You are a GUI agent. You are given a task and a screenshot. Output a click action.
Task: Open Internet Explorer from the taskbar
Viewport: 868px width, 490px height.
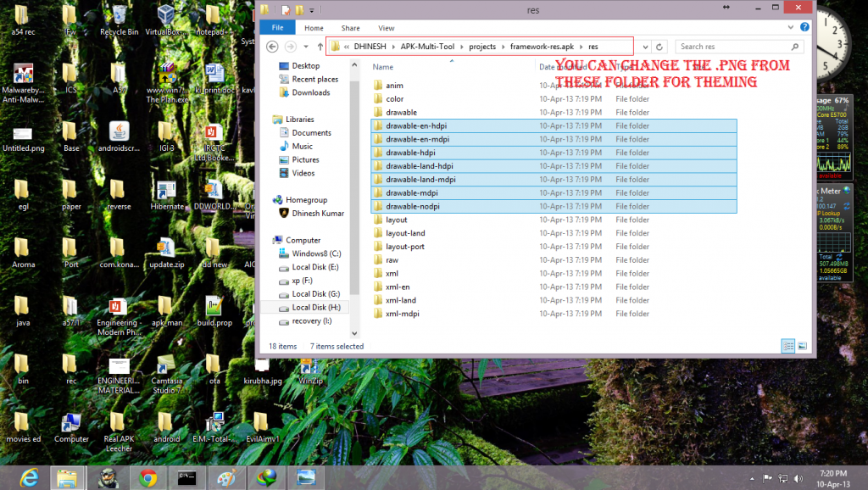[x=29, y=477]
